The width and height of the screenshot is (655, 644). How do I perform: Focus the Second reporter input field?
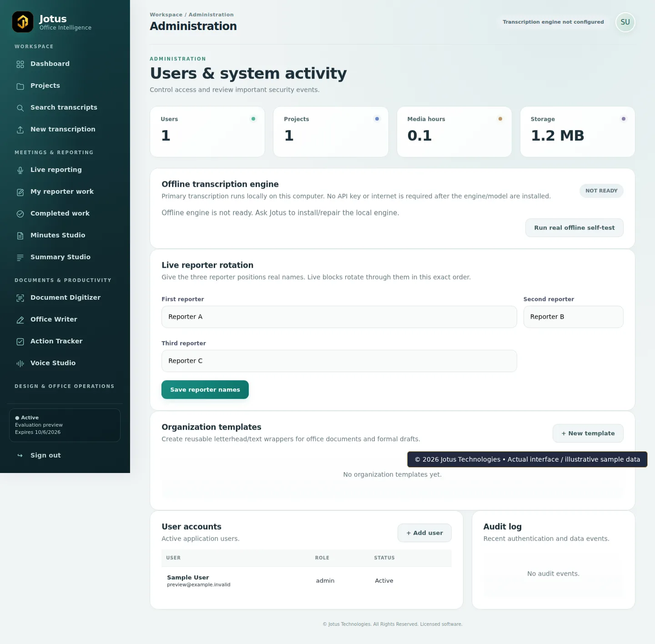click(573, 317)
